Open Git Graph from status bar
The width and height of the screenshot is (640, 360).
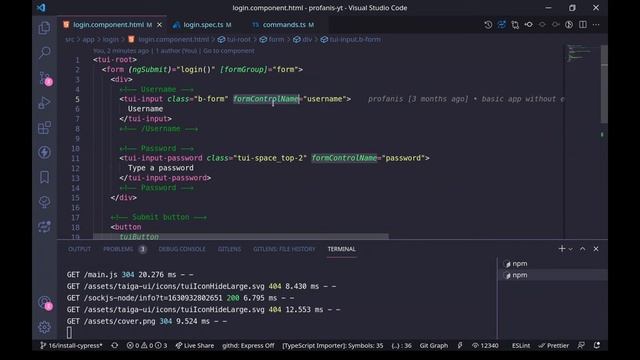[433, 345]
